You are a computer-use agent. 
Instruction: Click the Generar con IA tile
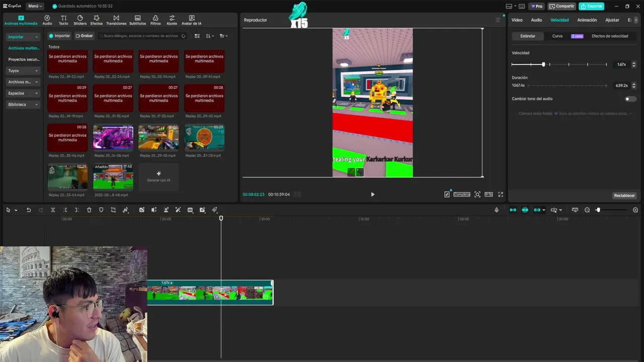coord(158,176)
